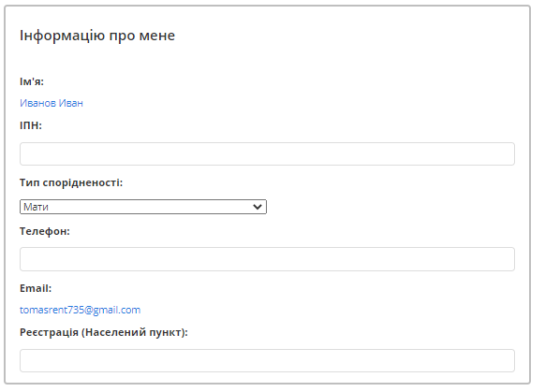Click the Реєстрація (Населений пункт): label

104,332
